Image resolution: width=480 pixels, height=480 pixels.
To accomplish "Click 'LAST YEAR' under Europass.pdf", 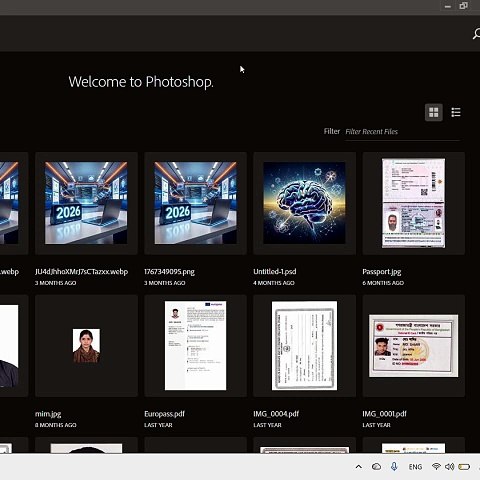I will [158, 425].
